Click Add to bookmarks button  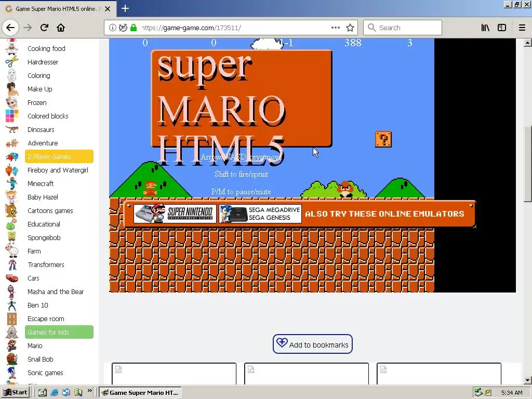tap(312, 344)
